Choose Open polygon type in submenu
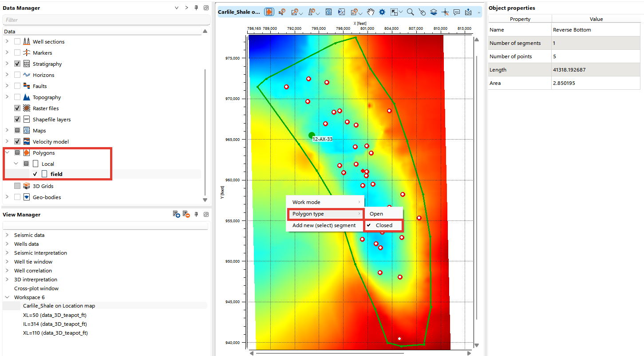This screenshot has height=356, width=644. click(x=376, y=214)
